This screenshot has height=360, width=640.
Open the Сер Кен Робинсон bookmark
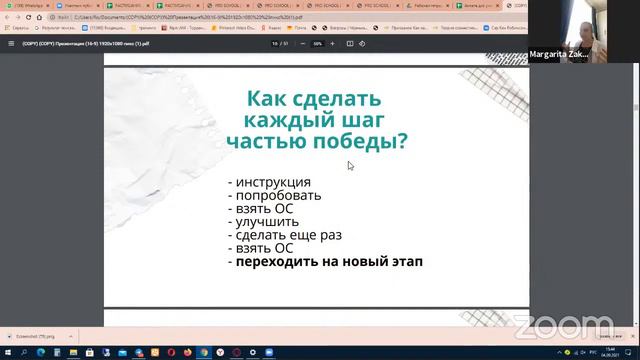(x=505, y=28)
